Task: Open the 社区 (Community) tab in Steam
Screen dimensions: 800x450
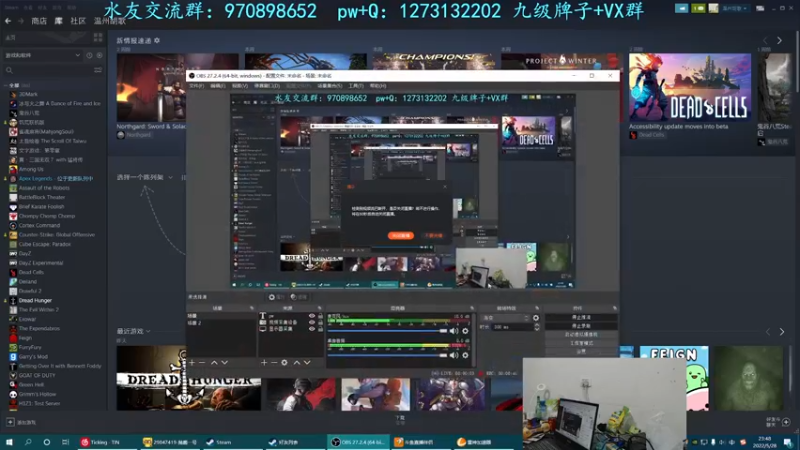Action: [78, 21]
